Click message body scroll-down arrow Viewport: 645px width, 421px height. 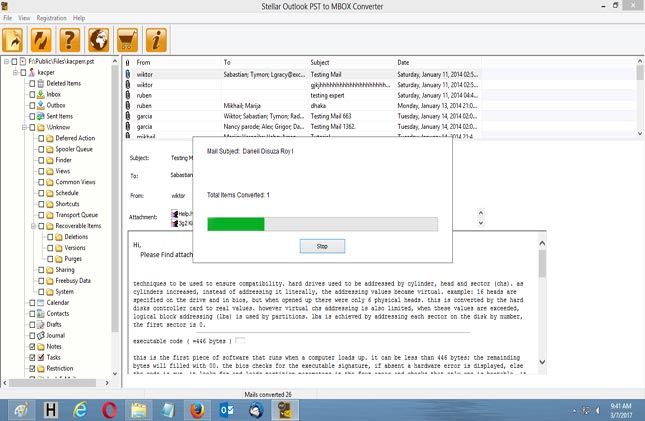click(x=542, y=362)
